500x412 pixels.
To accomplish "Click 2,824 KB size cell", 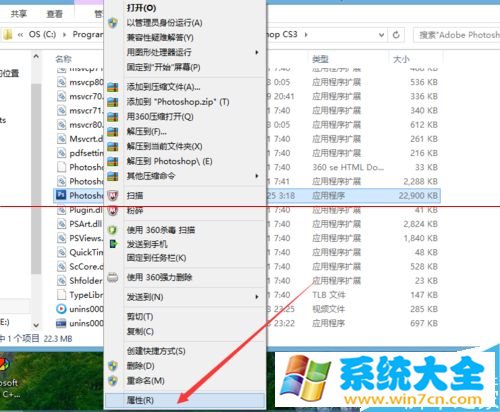I will click(421, 224).
